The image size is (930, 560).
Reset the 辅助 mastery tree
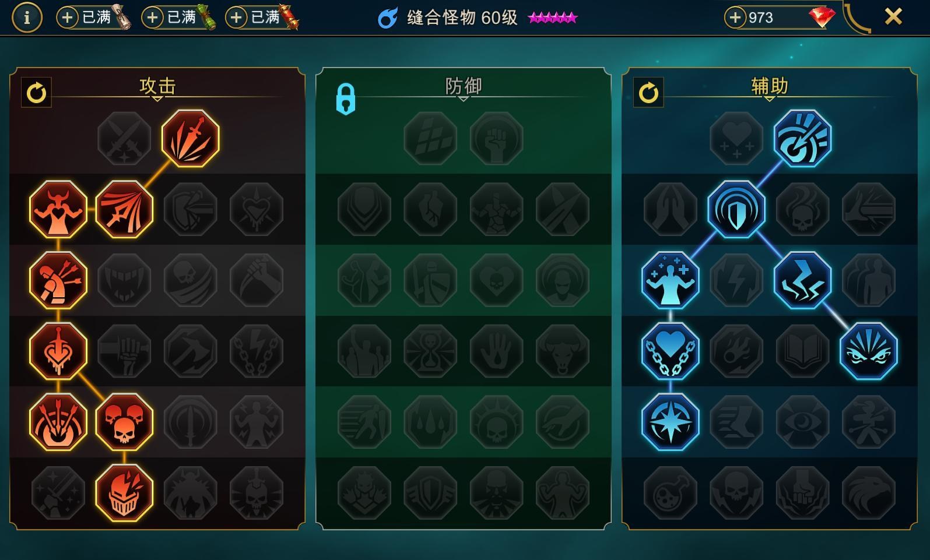(648, 92)
